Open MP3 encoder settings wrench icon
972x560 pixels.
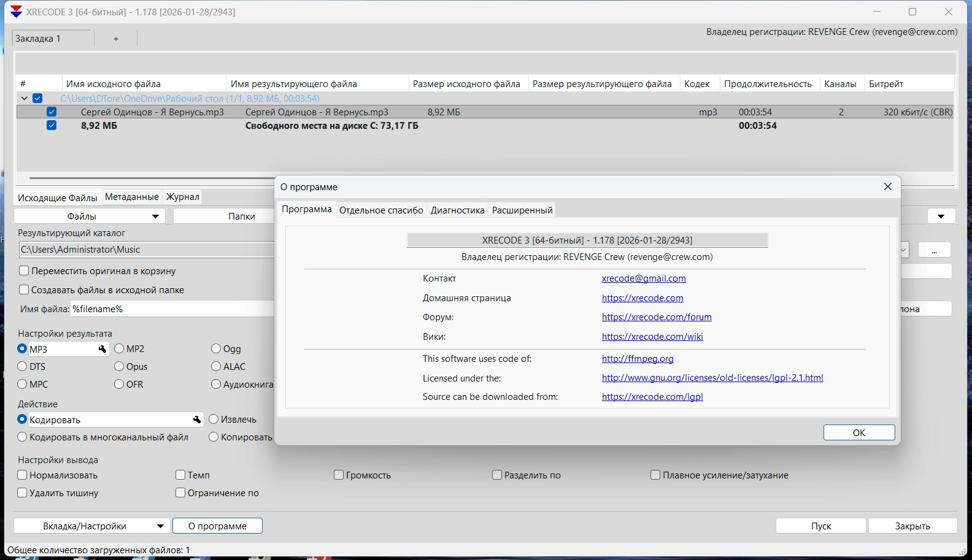[x=102, y=349]
